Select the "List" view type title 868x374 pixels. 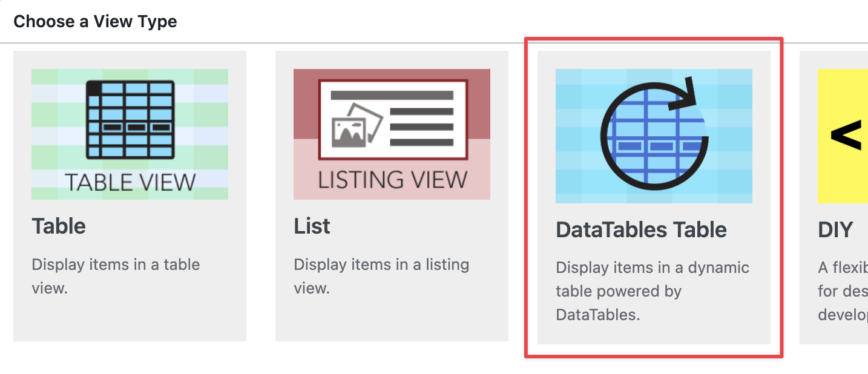[312, 226]
